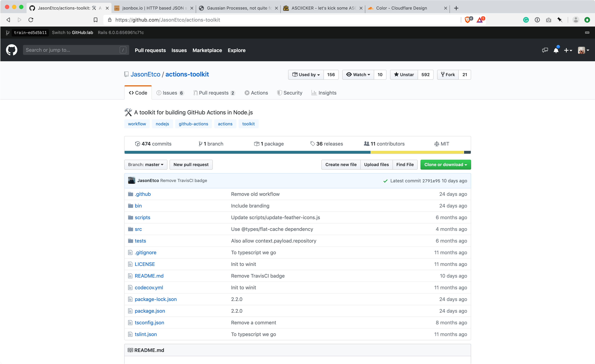The image size is (595, 364).
Task: Click the green commit status checkmark
Action: pyautogui.click(x=385, y=181)
